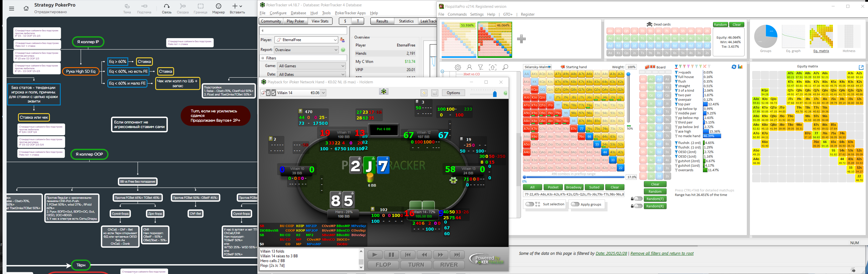Open the hamburger menu in Strategy PokerPro
Image resolution: width=868 pixels, height=274 pixels.
point(11,8)
